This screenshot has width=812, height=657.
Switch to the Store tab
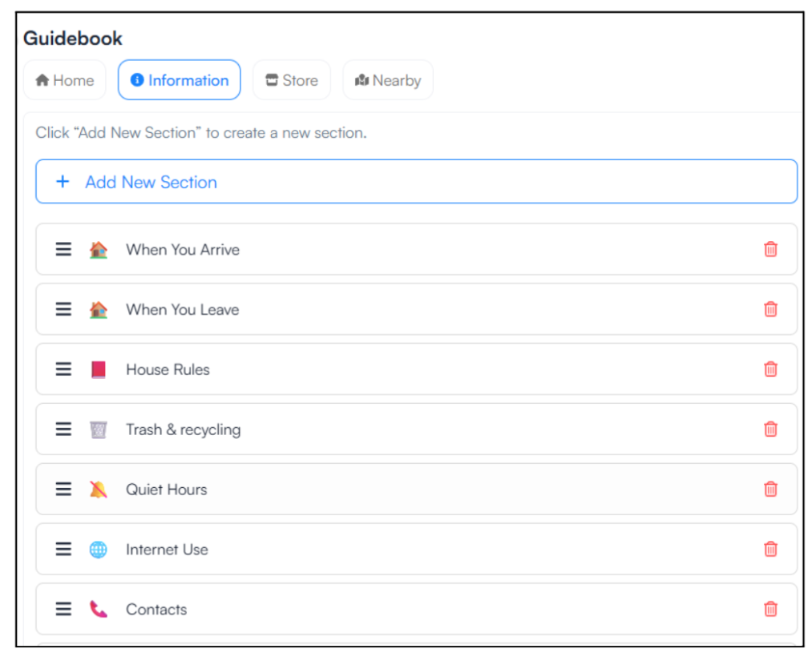pos(292,80)
